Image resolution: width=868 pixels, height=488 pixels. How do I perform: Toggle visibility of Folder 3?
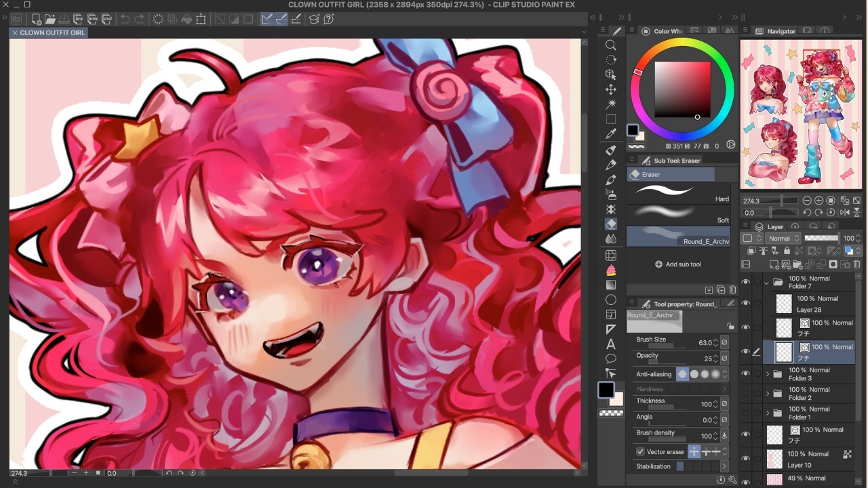pyautogui.click(x=746, y=374)
